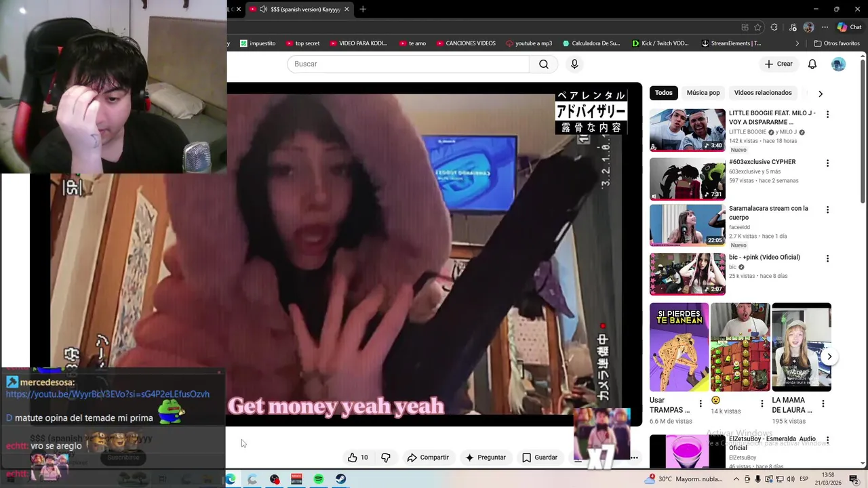Open options for the 14 k vistas short

pos(762,404)
